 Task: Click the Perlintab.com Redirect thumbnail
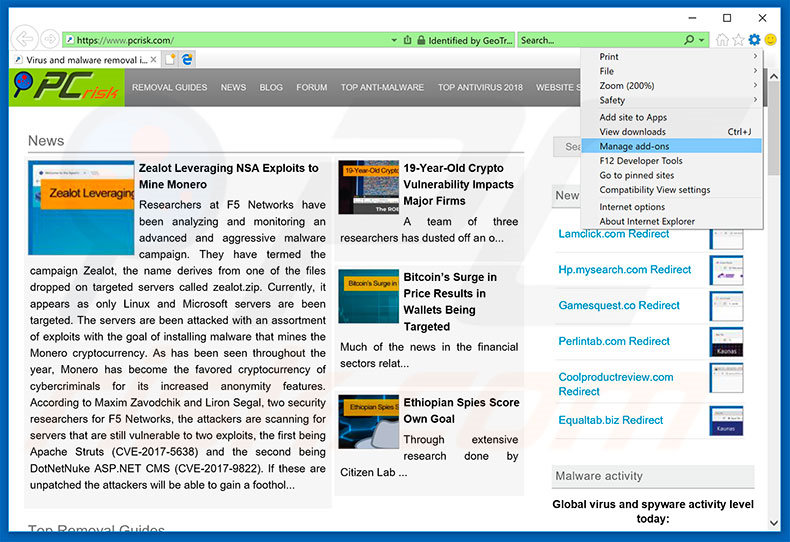726,342
